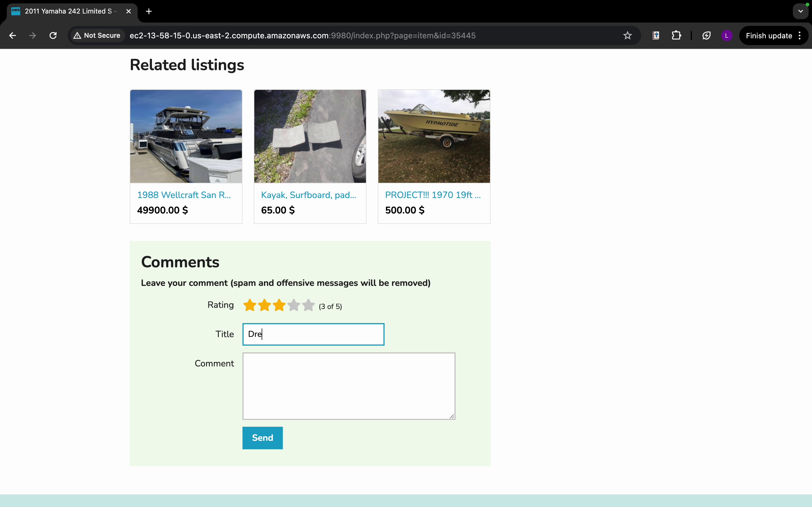Bookmark this page with star icon

627,35
